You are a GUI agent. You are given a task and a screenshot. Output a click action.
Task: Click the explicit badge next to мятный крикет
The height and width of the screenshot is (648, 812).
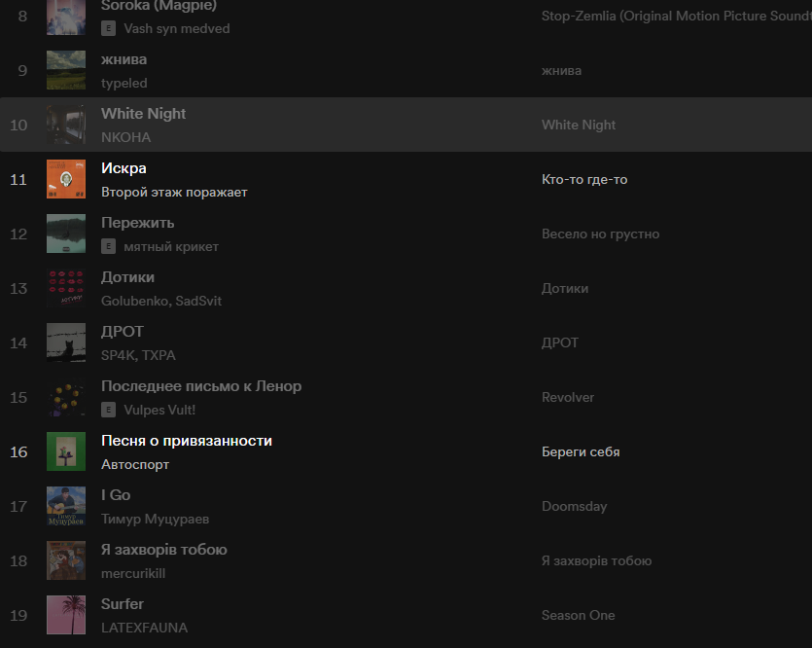tap(109, 247)
